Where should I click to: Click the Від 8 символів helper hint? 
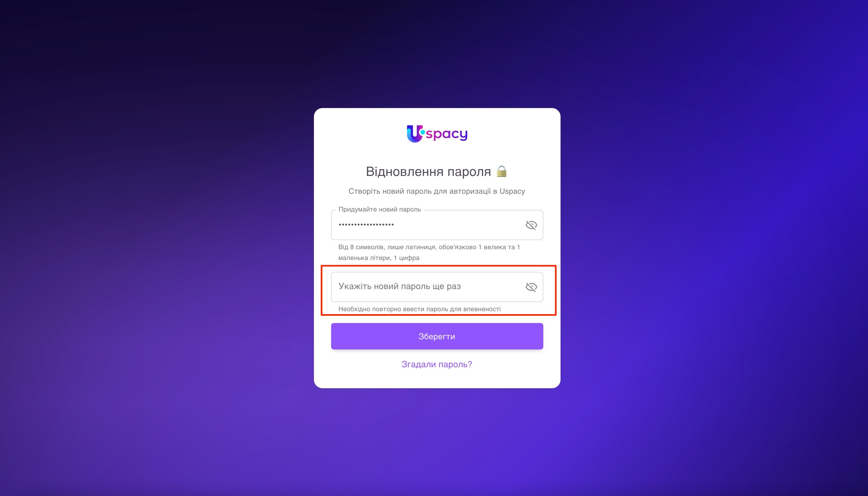click(x=429, y=252)
